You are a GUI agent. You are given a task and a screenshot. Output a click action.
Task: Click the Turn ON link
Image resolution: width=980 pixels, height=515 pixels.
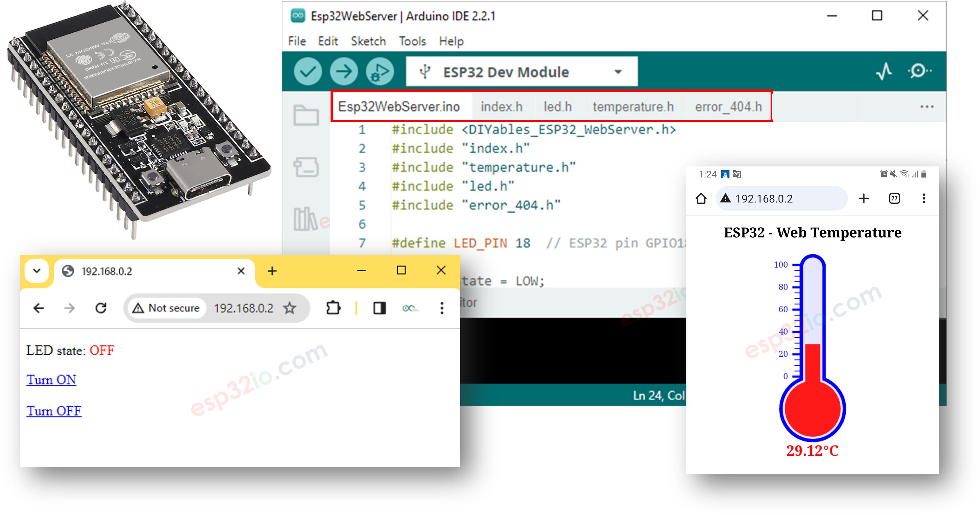[x=51, y=380]
